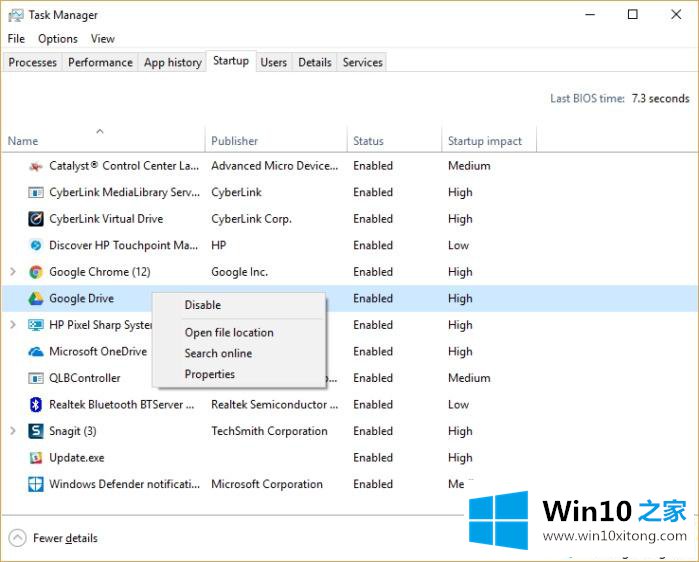Expand the HP Pixel Sharp System group
Viewport: 699px width, 562px height.
[x=13, y=324]
